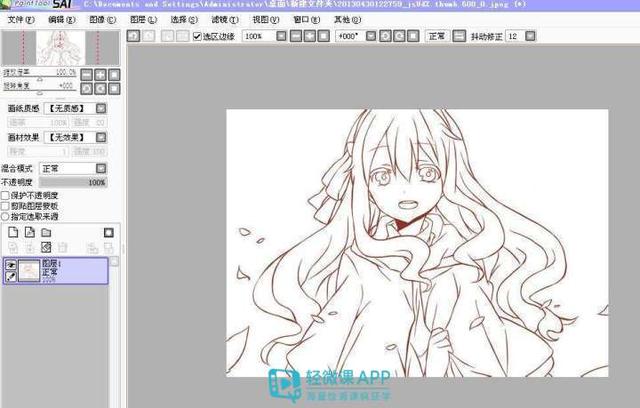640x408 pixels.
Task: Click the toolbar reset zoom icon
Action: (x=324, y=36)
